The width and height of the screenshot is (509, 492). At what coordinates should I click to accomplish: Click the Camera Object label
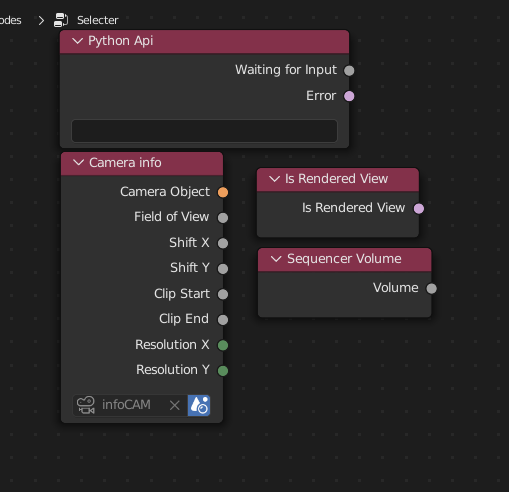click(x=165, y=192)
